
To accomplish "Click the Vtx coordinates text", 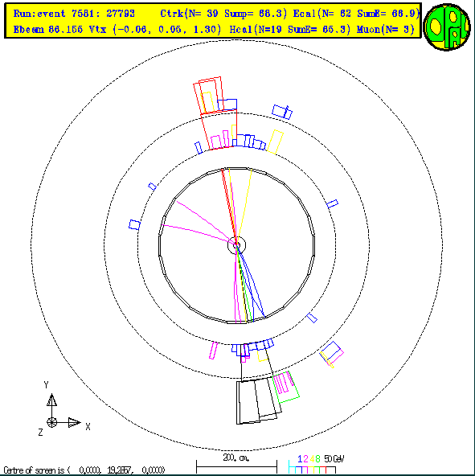I will [x=155, y=30].
